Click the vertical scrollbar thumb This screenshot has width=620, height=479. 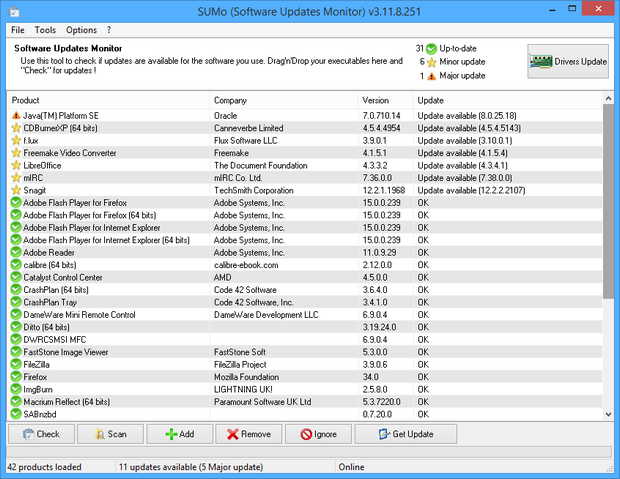click(x=608, y=201)
